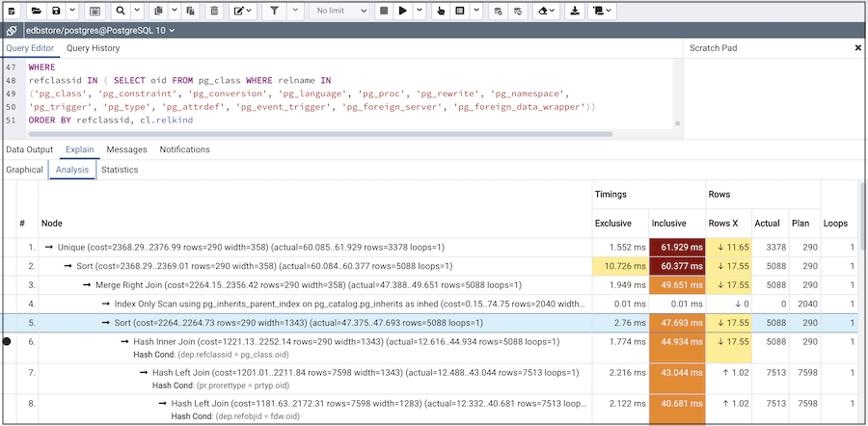Select the Analysis explain view tab

tap(72, 170)
